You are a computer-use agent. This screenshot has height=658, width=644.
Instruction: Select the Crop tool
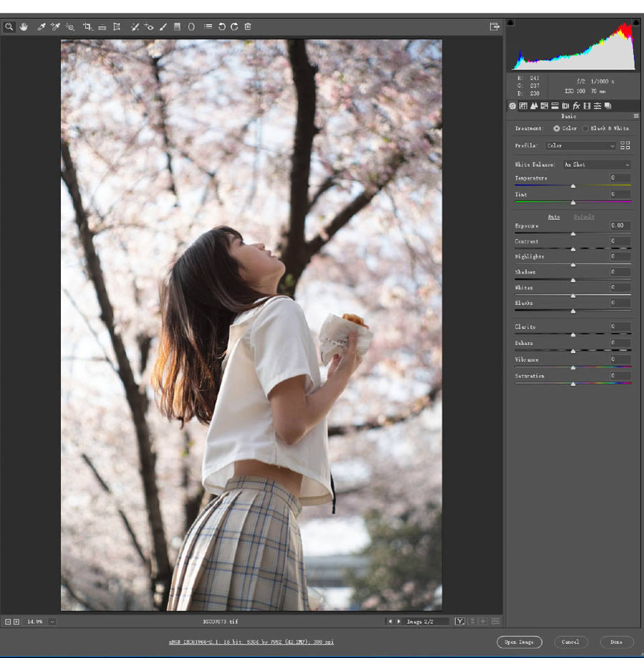click(x=87, y=26)
